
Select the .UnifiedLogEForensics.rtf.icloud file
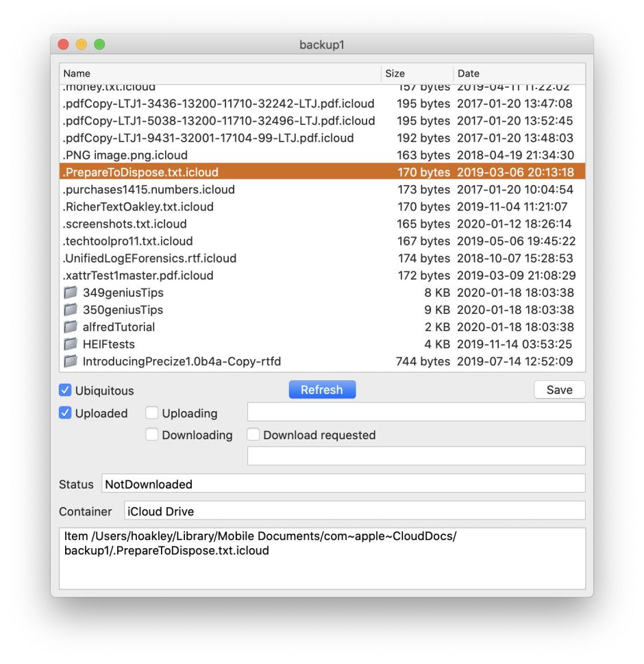(149, 258)
